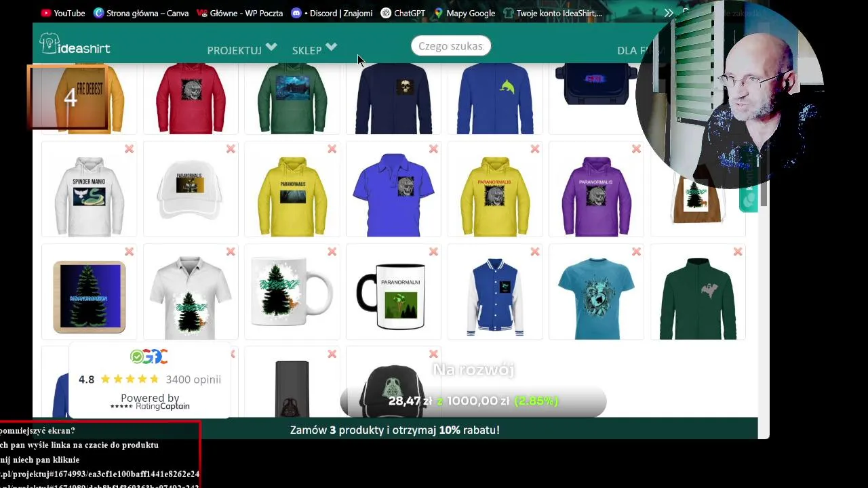Open the Discord Znajomi bookmark
Screen dimensions: 868x488
point(331,13)
